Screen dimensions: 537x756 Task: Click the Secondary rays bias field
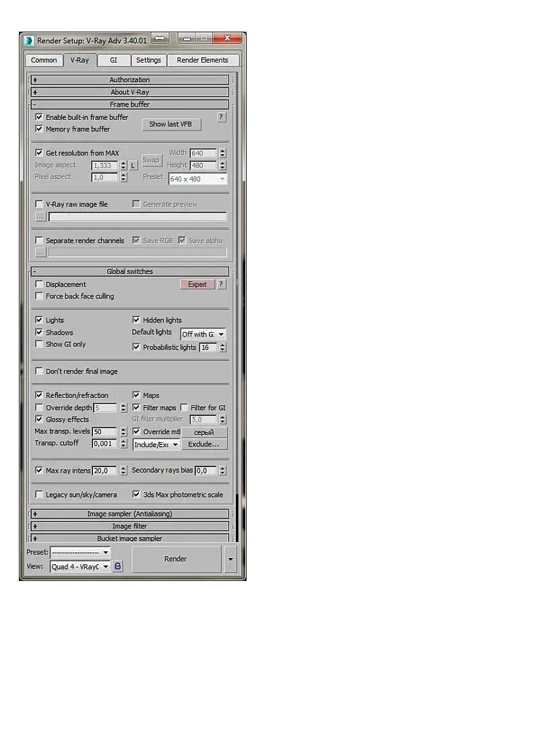[206, 471]
